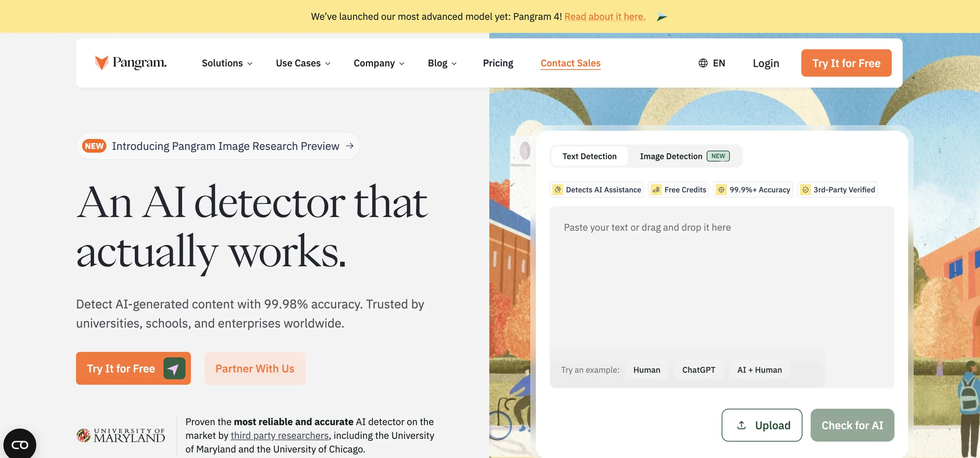
Task: Click the 3rd-Party Verified label
Action: click(x=844, y=190)
